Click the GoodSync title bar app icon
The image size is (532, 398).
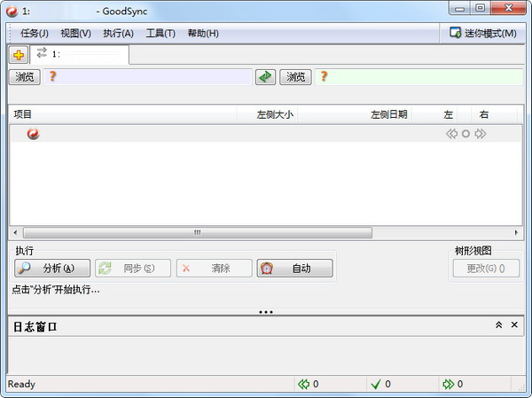tap(12, 12)
